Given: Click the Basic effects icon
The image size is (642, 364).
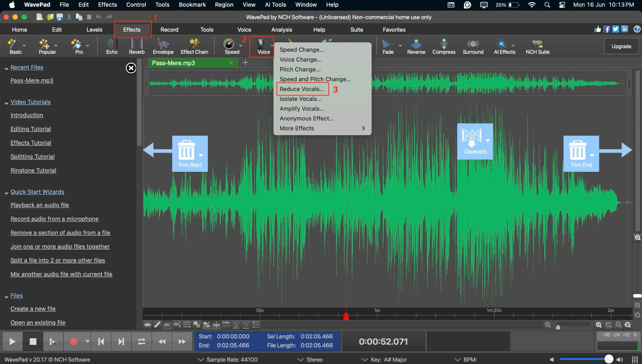Looking at the screenshot, I should [12, 44].
